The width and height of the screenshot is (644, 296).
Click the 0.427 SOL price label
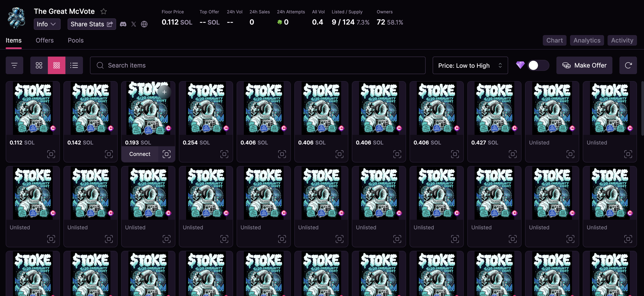coord(484,142)
